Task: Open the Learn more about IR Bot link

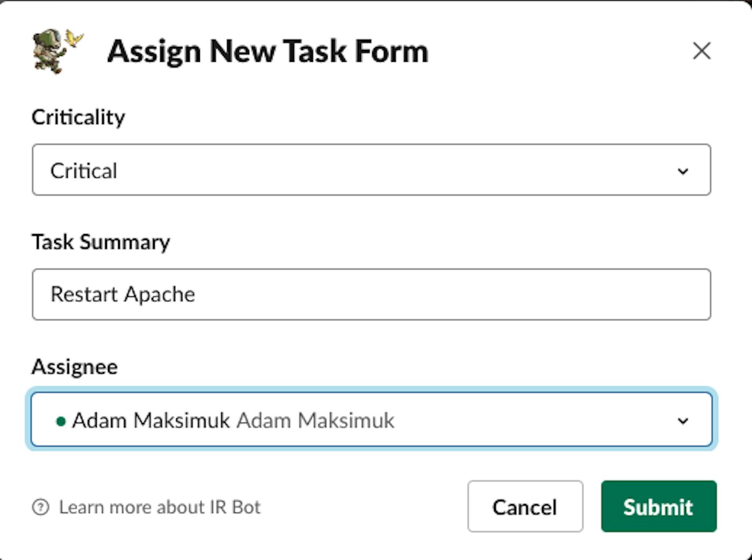Action: click(x=160, y=507)
